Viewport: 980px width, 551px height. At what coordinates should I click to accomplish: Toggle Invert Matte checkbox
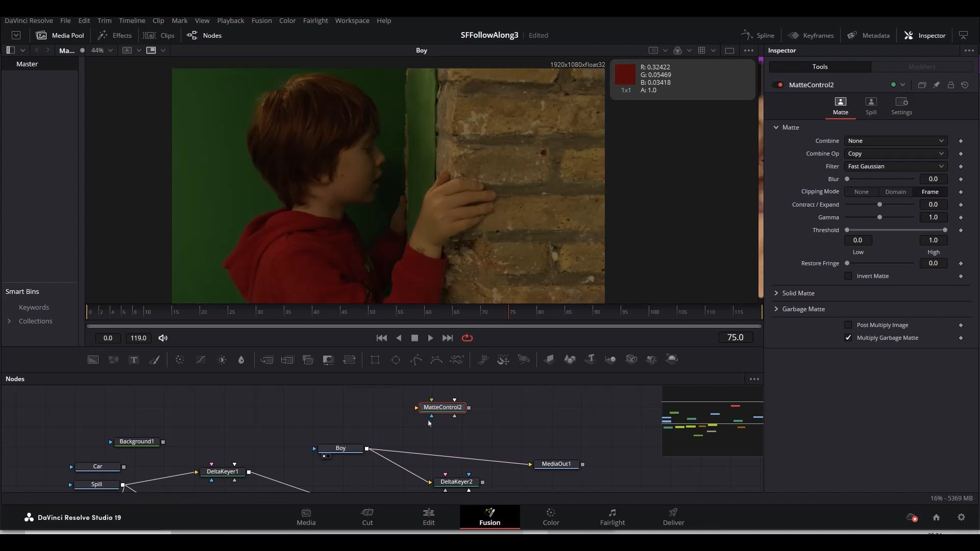point(848,276)
